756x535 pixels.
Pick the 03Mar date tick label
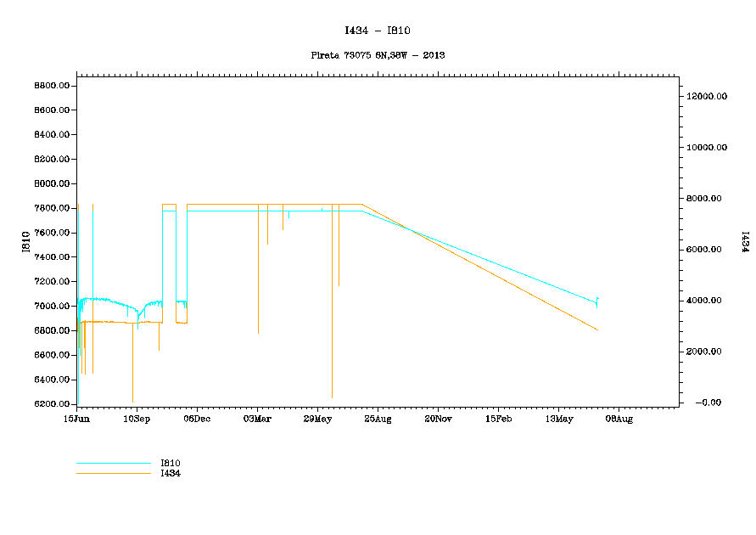[257, 419]
